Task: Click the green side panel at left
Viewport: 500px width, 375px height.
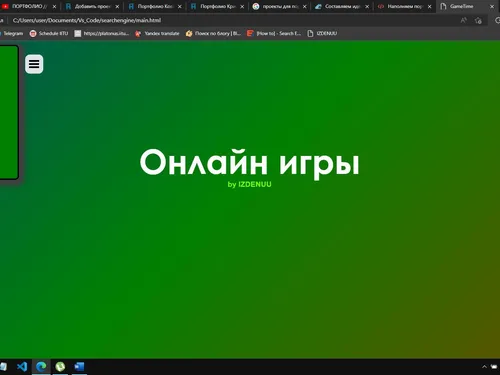Action: click(x=9, y=112)
